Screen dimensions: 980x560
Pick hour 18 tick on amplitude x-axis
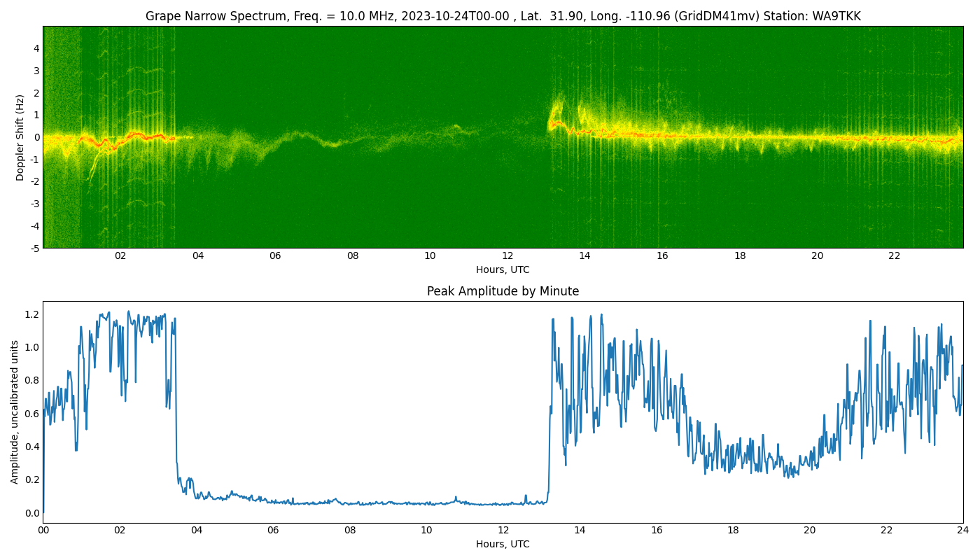pyautogui.click(x=733, y=531)
